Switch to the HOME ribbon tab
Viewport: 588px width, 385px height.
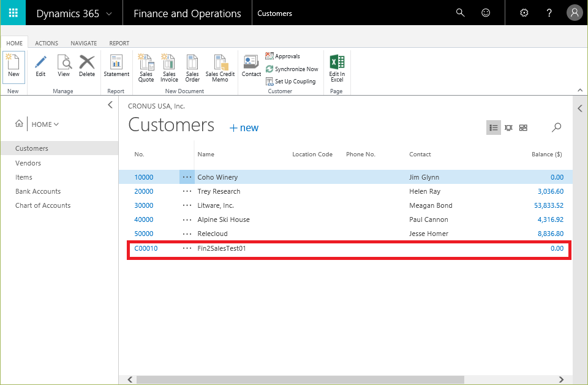14,43
